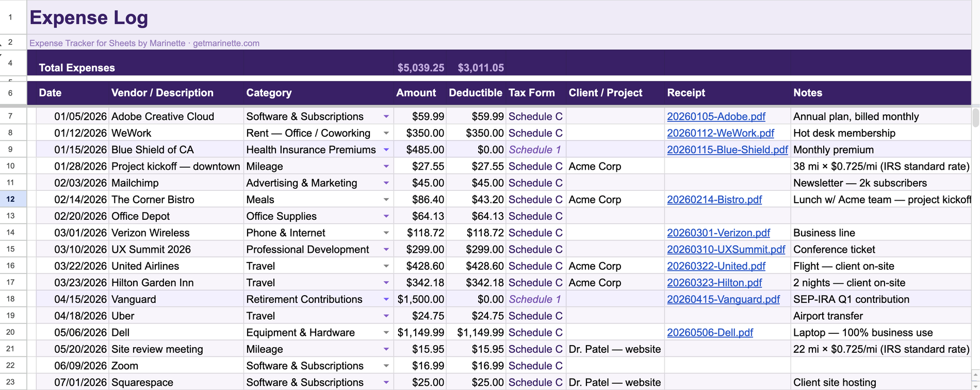Open Category dropdown for Verizon Wireless row
Screen dimensions: 980x390
[x=386, y=233]
